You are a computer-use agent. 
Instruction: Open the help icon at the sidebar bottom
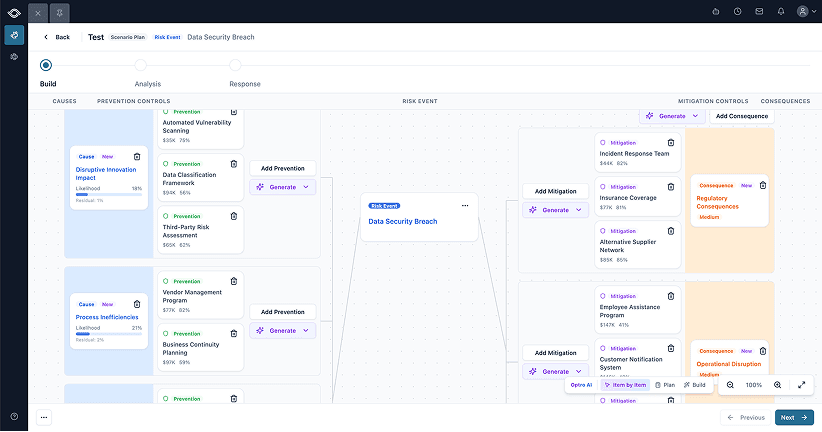coord(14,417)
